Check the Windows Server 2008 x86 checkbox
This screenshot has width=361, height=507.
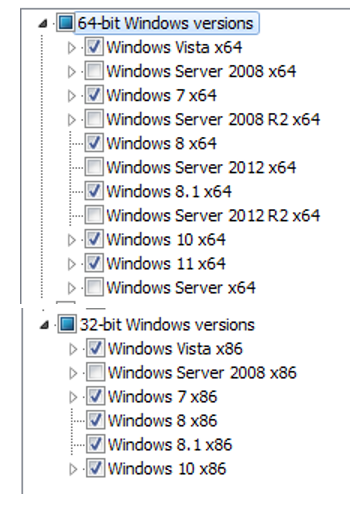[x=95, y=372]
